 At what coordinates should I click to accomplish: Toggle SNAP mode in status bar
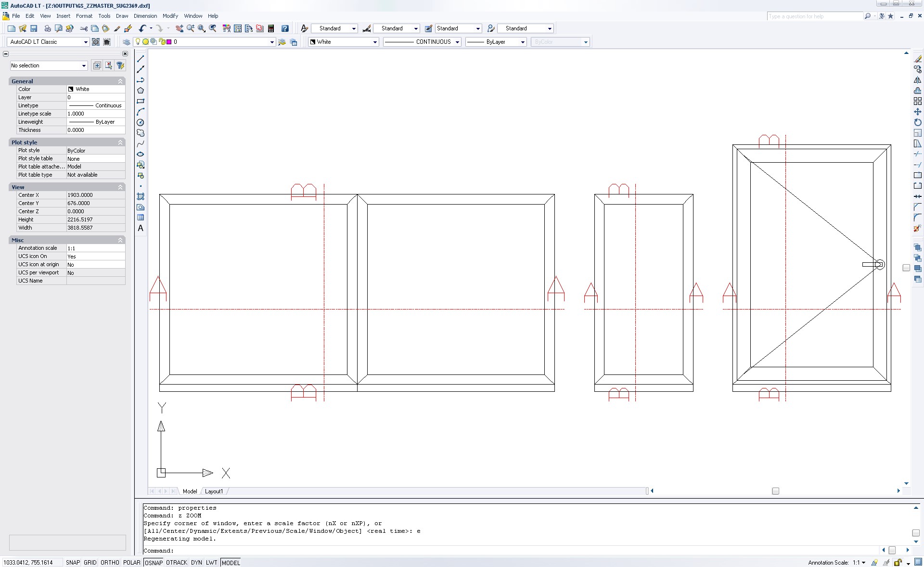(73, 562)
